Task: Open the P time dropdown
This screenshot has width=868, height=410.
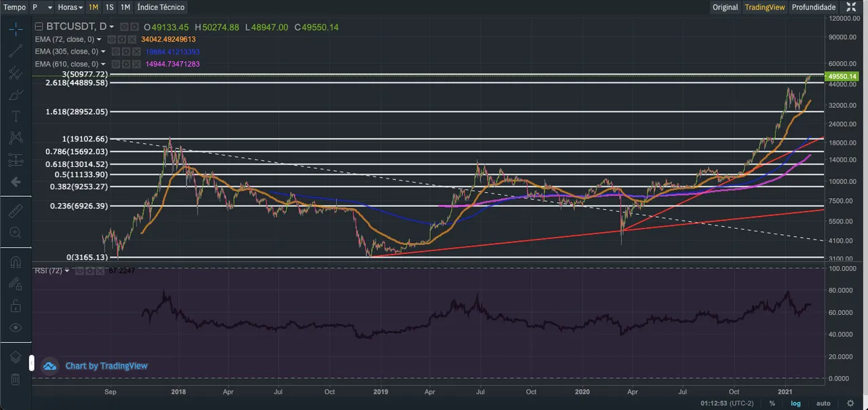Action: pos(42,7)
